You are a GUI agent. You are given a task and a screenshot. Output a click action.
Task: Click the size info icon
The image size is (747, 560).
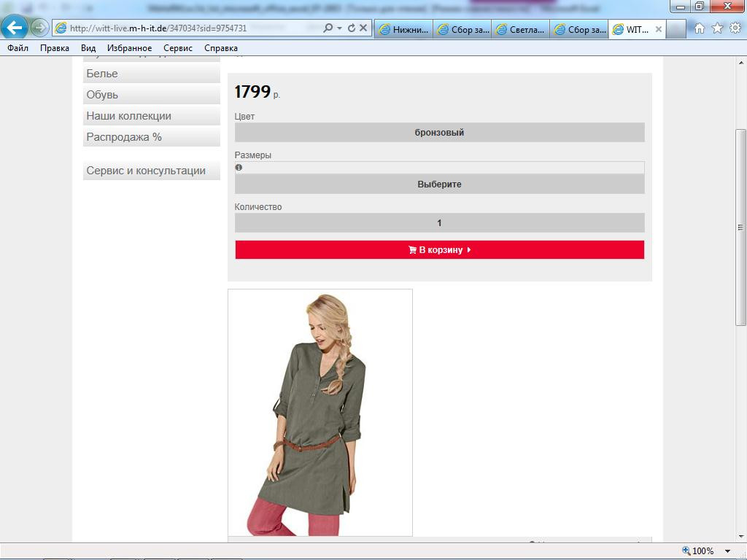pos(239,168)
